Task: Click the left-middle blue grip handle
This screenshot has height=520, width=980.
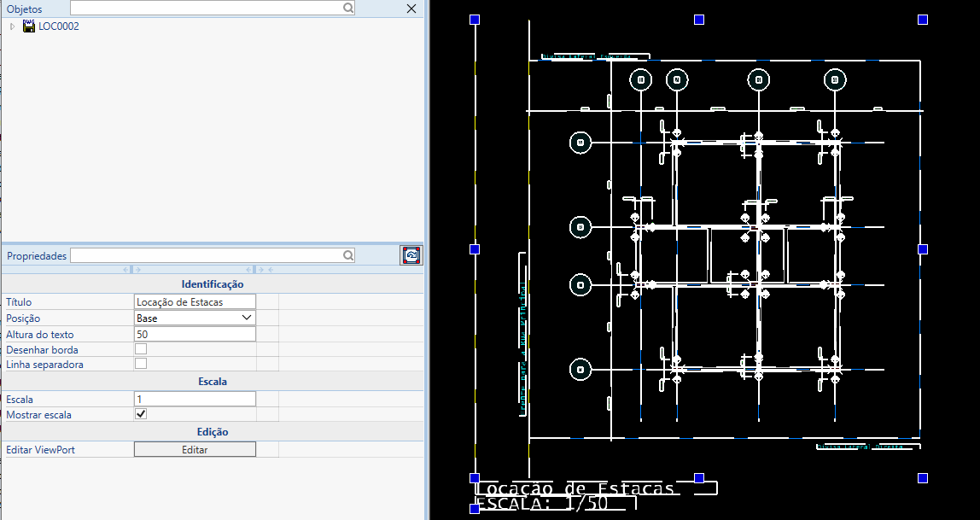Action: [x=475, y=248]
